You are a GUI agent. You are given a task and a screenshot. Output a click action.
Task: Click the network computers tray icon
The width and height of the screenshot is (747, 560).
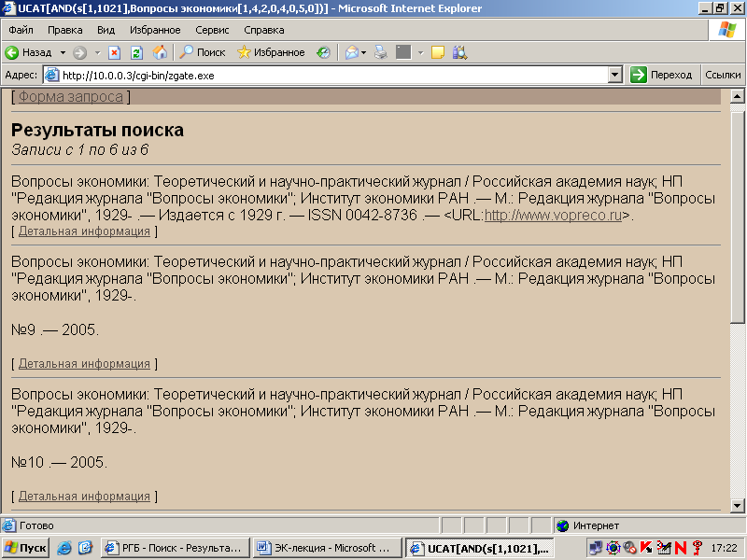pos(596,548)
